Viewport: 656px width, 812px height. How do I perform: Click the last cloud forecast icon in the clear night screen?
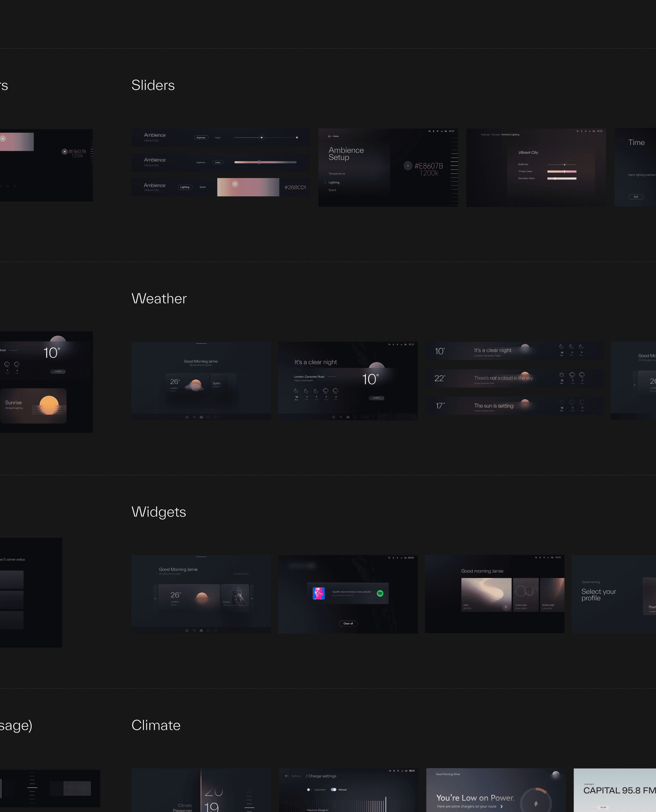336,391
